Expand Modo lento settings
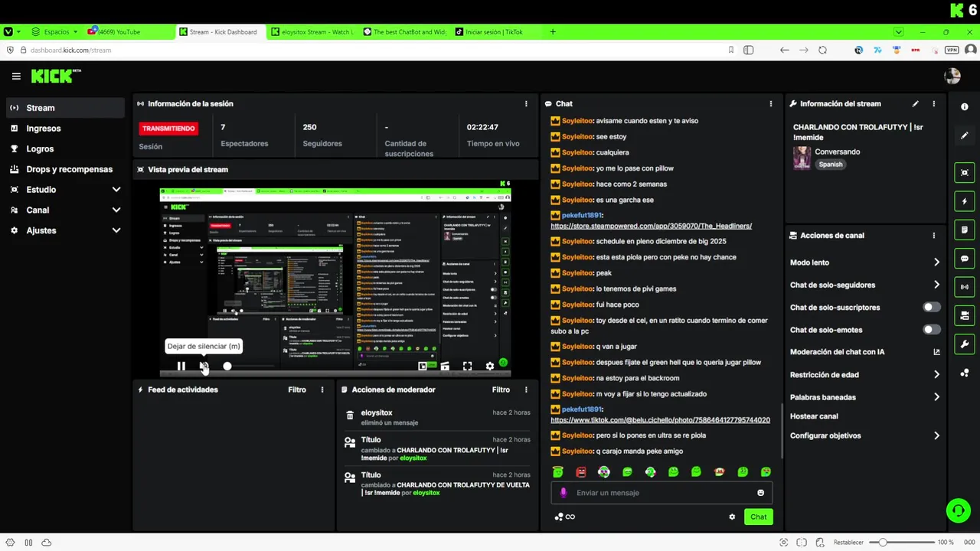The width and height of the screenshot is (980, 551). pos(865,262)
